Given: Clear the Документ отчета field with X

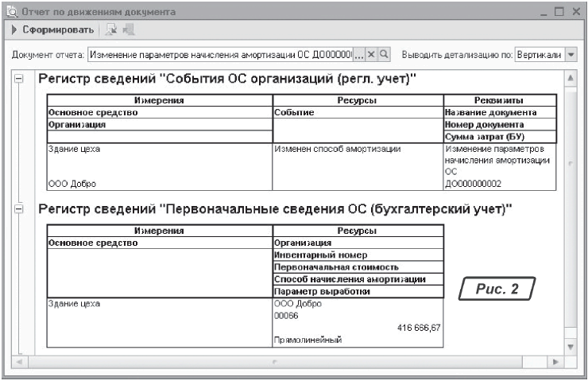Looking at the screenshot, I should coord(370,55).
